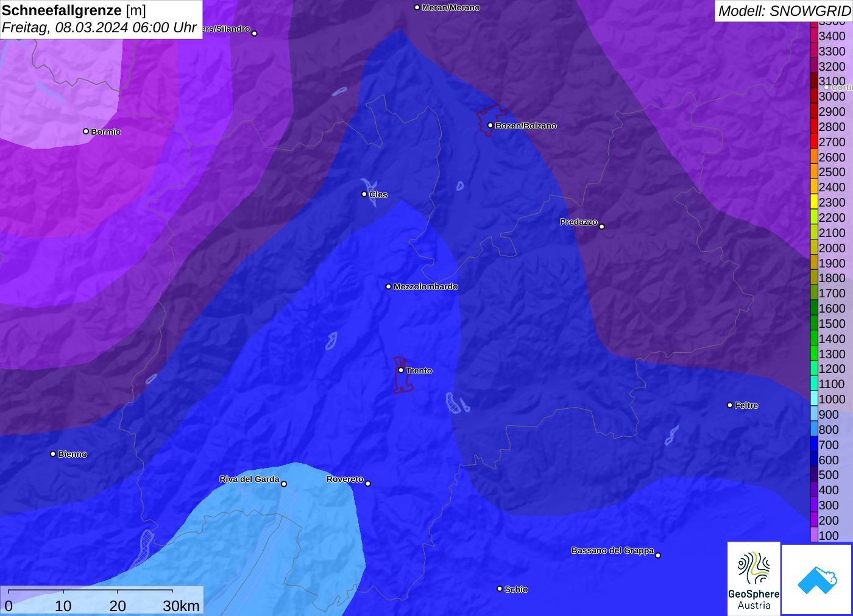Pick the Bozen/Bolzano location marker dot
The image size is (853, 616).
pyautogui.click(x=490, y=126)
